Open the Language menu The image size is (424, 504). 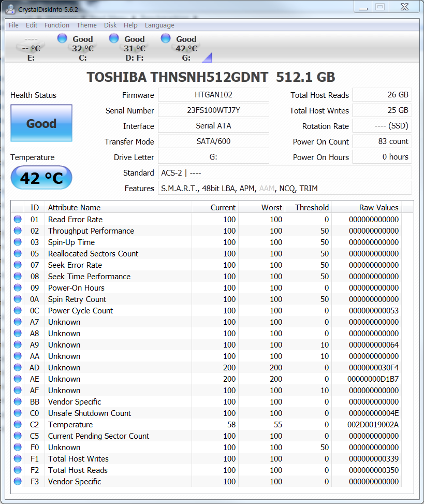coord(159,25)
